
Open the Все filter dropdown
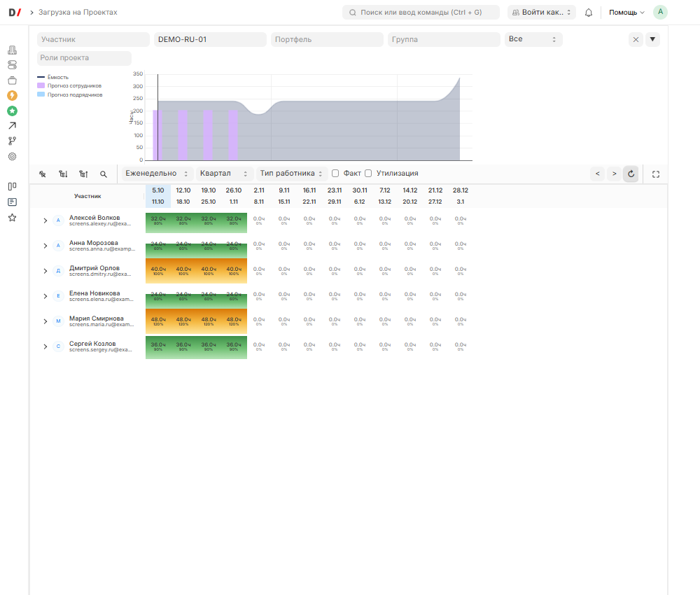(533, 39)
